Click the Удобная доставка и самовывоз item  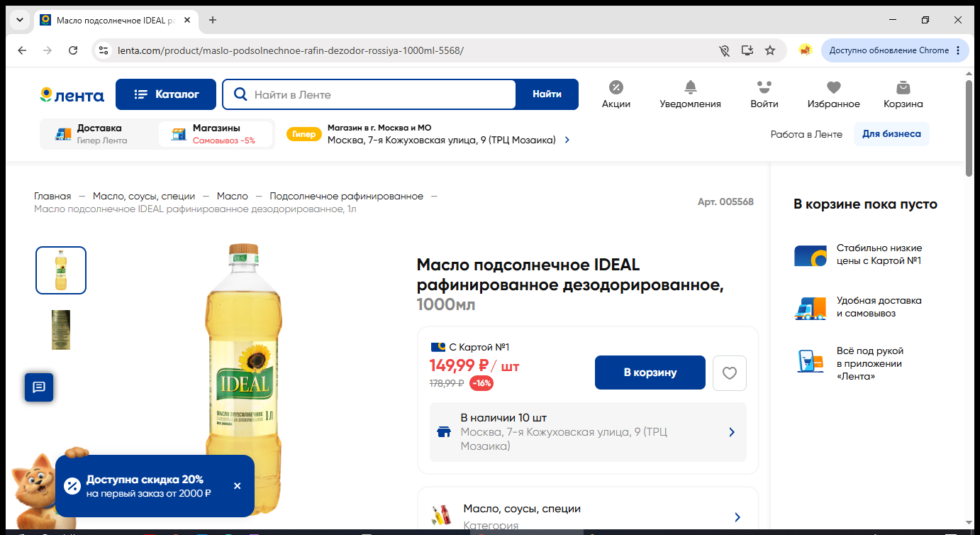(858, 307)
